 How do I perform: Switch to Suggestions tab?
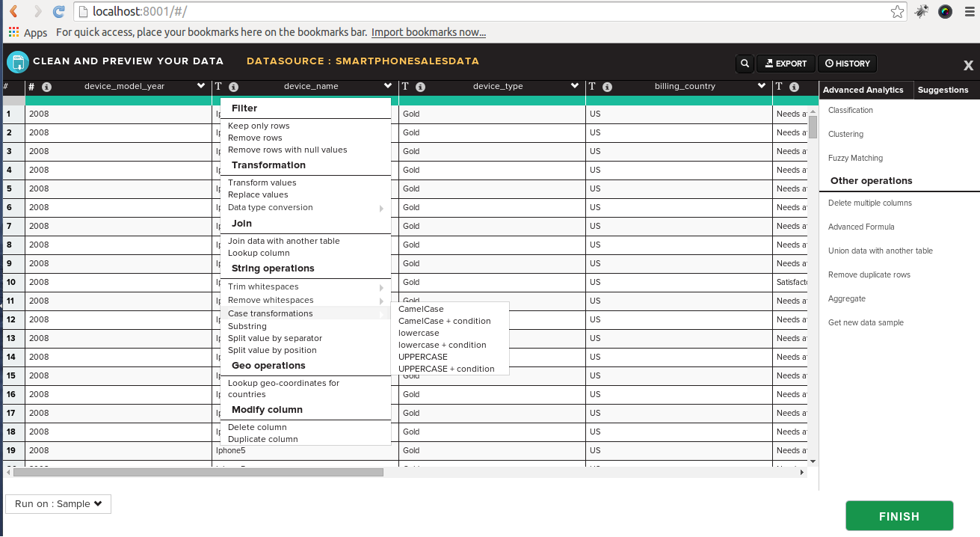click(x=943, y=90)
